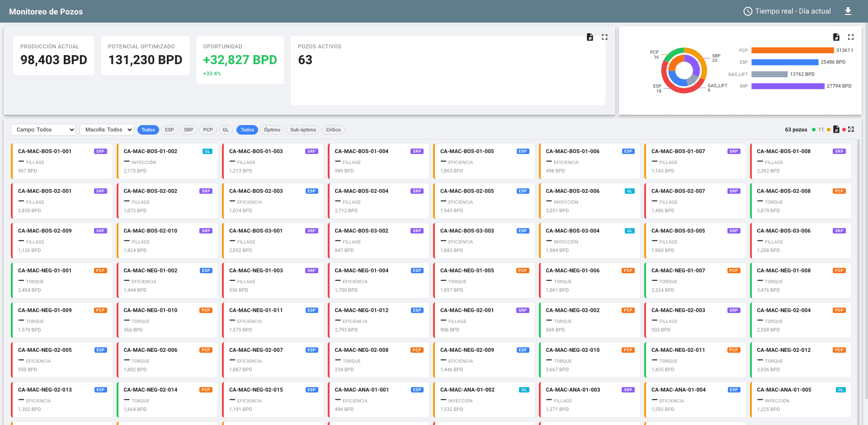Enable the ESP pump type filter chip

[170, 130]
